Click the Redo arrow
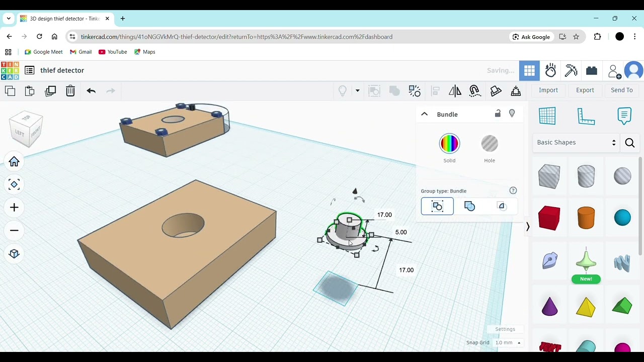The height and width of the screenshot is (362, 644). coord(111,91)
